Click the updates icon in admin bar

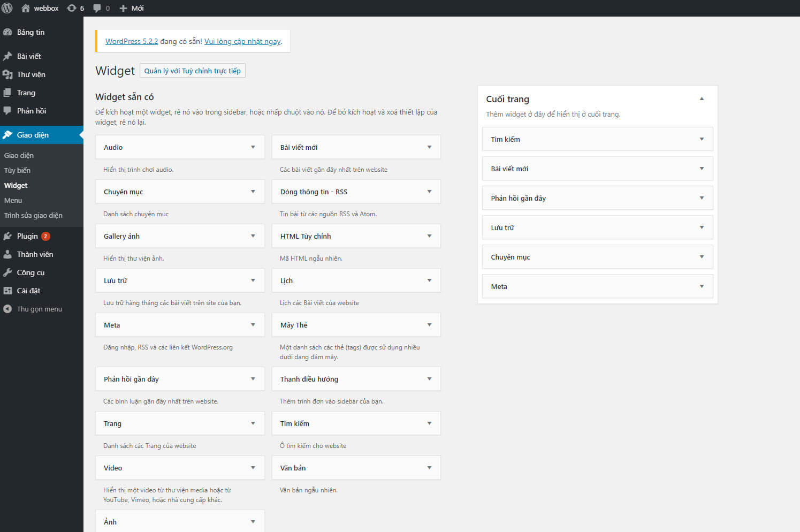coord(71,8)
